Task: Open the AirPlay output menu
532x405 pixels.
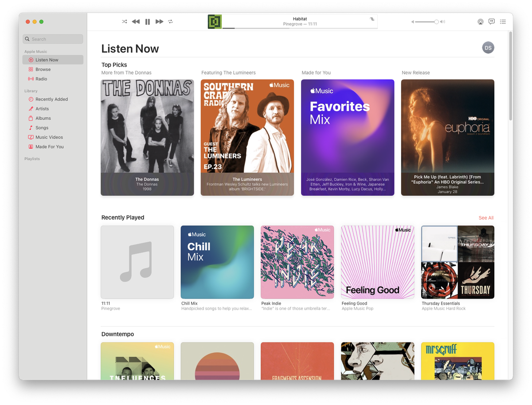Action: (x=480, y=22)
